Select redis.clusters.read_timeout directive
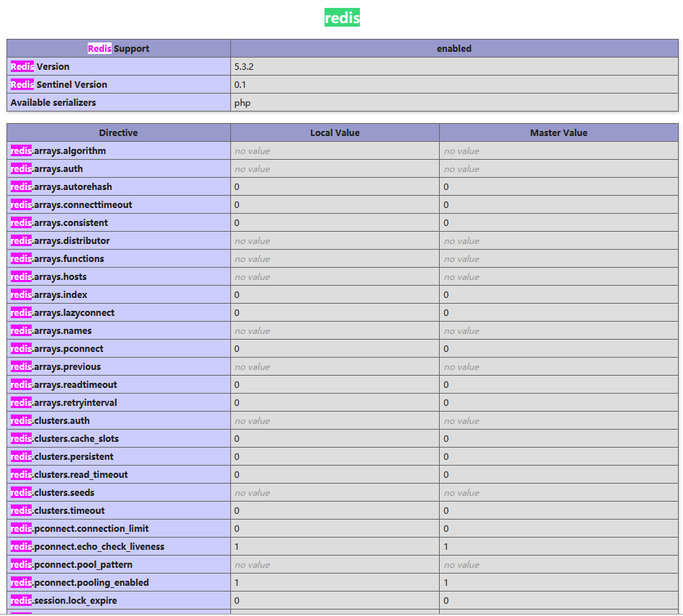 [x=69, y=475]
